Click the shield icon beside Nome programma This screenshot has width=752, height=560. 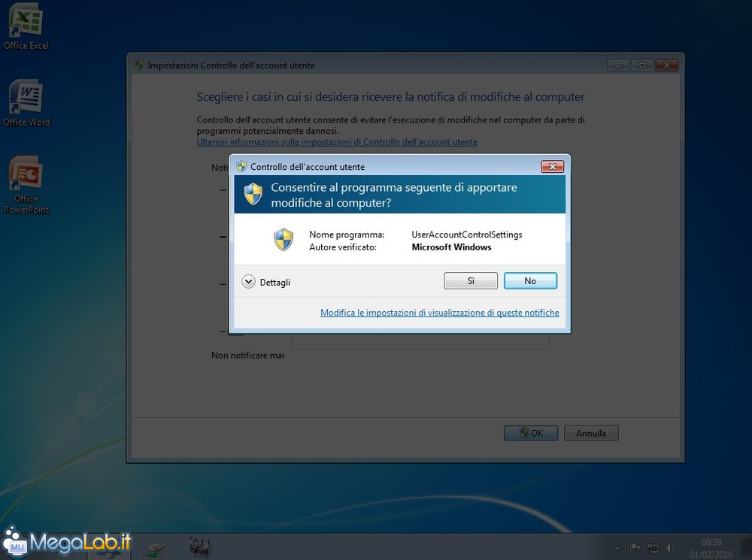coord(284,240)
